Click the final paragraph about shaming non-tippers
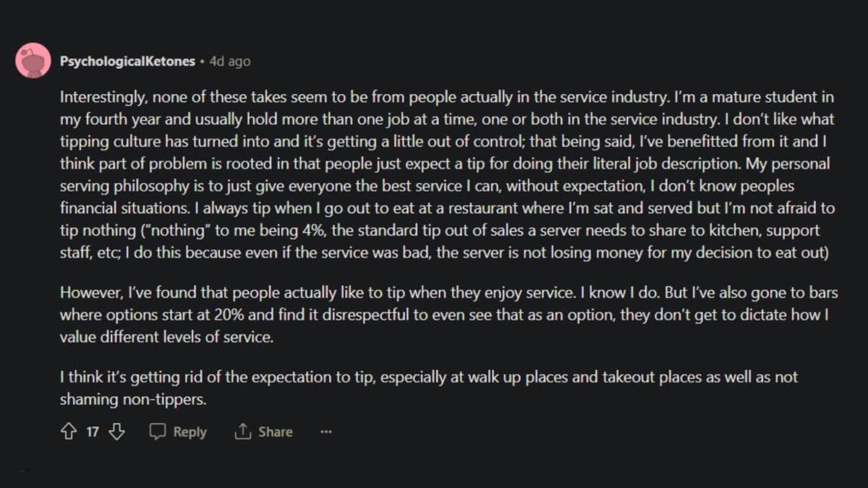Screen dimensions: 868x488 coord(427,388)
